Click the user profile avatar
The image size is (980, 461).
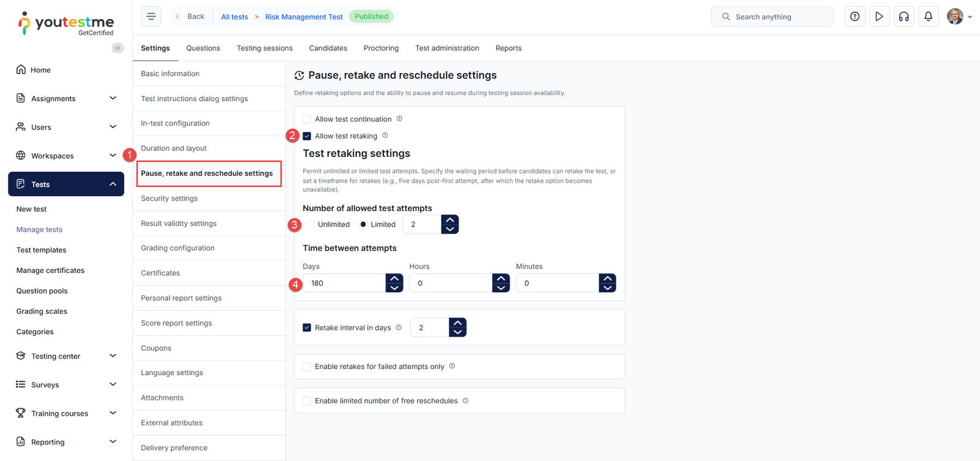point(955,17)
